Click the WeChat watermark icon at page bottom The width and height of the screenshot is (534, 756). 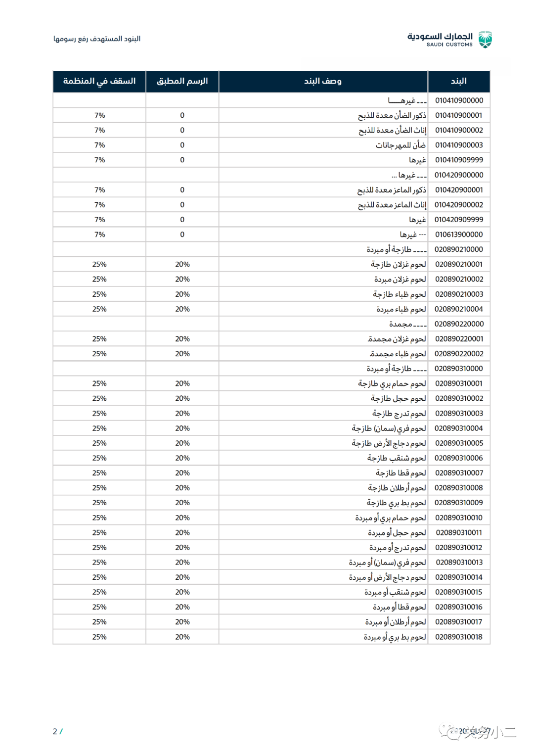(449, 732)
